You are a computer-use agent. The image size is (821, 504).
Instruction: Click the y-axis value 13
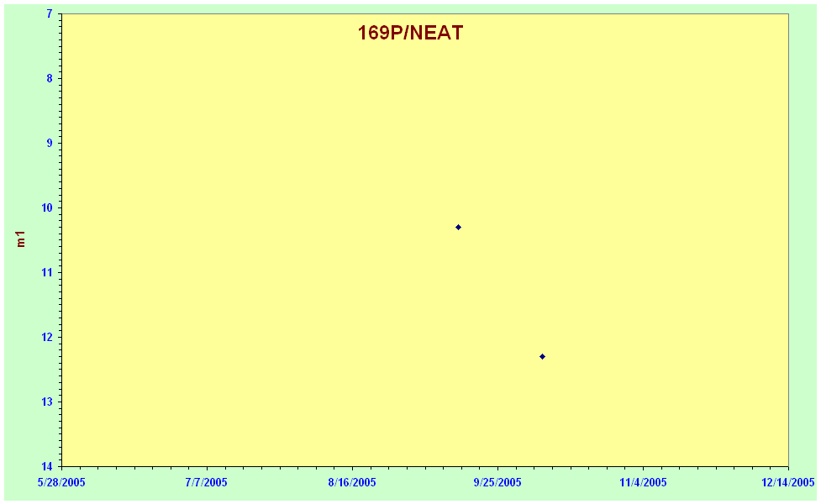tap(48, 402)
